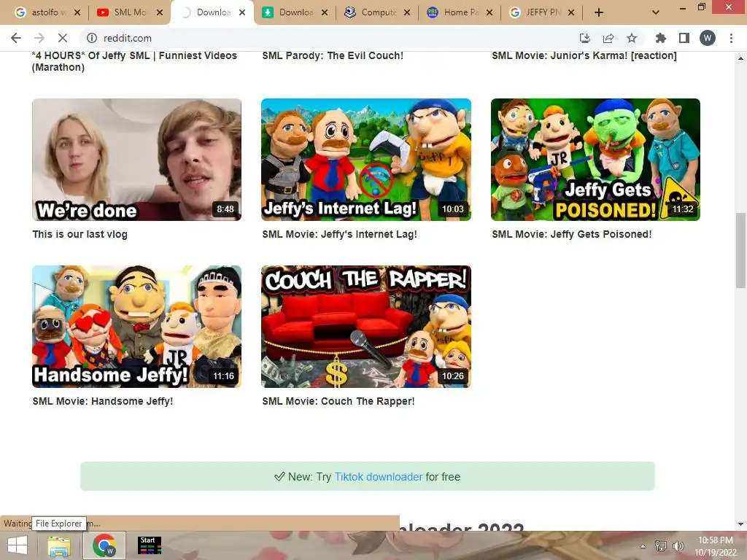Click scrollbar up arrow
The width and height of the screenshot is (747, 560).
pyautogui.click(x=740, y=58)
